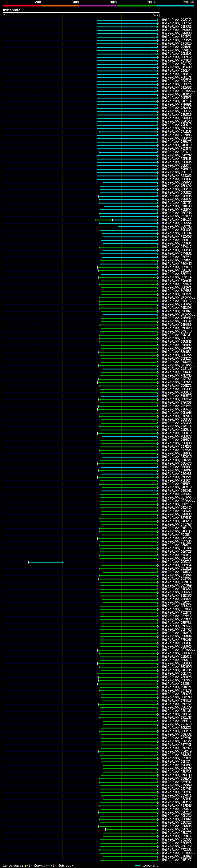This screenshot has width=197, height=868.
Task: Select the AV548857 query label
Action: point(11,10)
